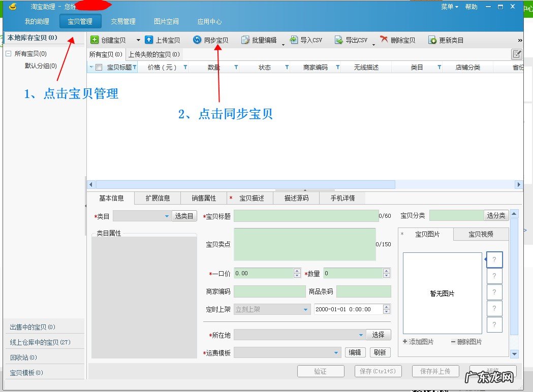Click the 数量 value stepper up arrow
Image resolution: width=533 pixels, height=392 pixels.
coord(386,271)
